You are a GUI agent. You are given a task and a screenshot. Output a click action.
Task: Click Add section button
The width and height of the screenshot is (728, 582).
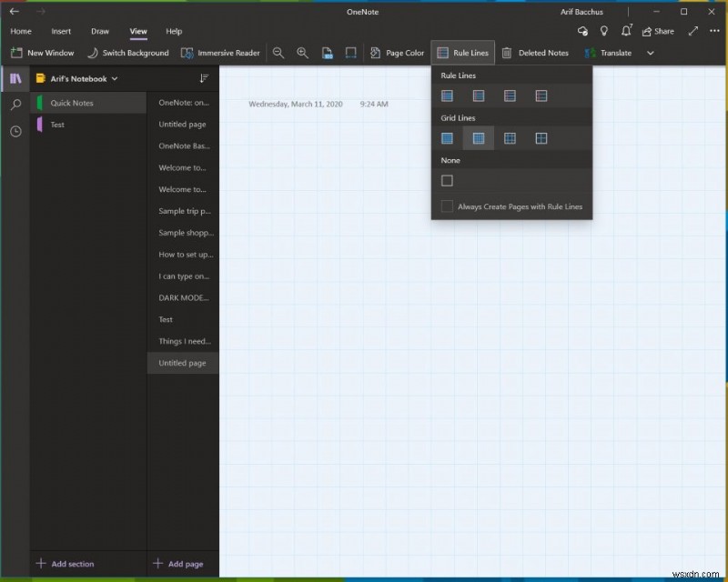pos(65,564)
